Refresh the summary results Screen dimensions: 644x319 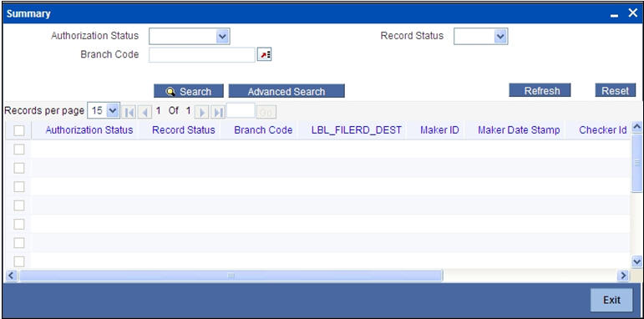[540, 90]
